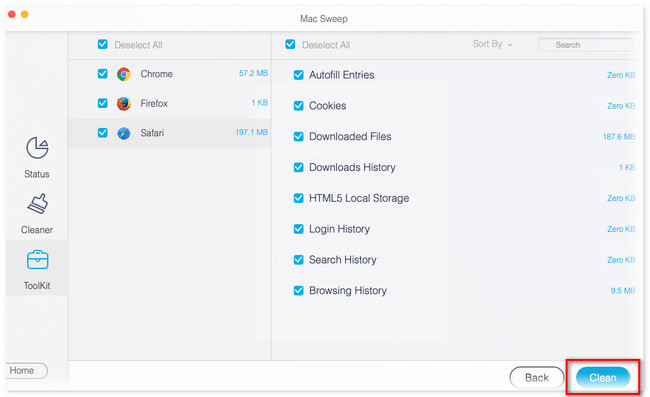The height and width of the screenshot is (397, 650).
Task: Click the Login History label
Action: (x=339, y=229)
